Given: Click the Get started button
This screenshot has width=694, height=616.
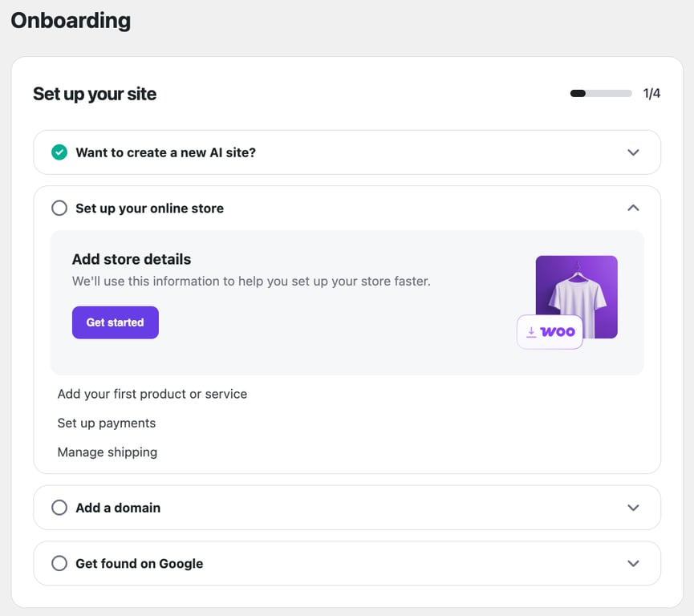Looking at the screenshot, I should (x=115, y=322).
